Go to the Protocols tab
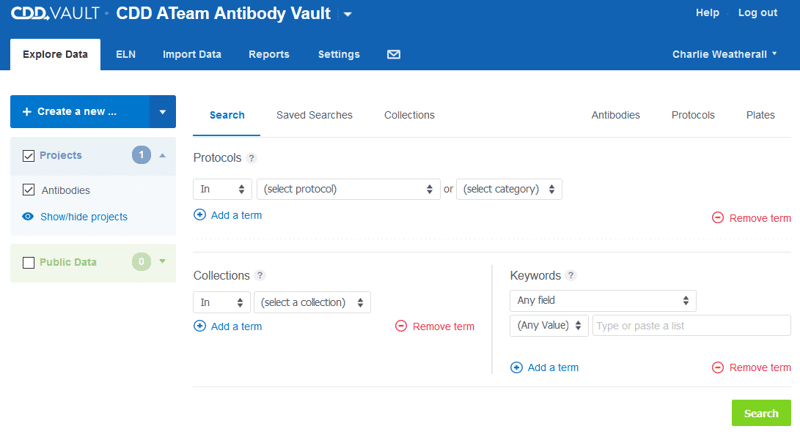Viewport: 800px width, 437px height. click(x=693, y=115)
